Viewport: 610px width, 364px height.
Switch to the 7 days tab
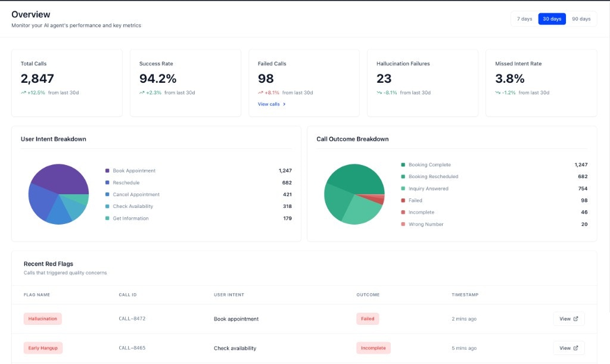click(x=524, y=18)
